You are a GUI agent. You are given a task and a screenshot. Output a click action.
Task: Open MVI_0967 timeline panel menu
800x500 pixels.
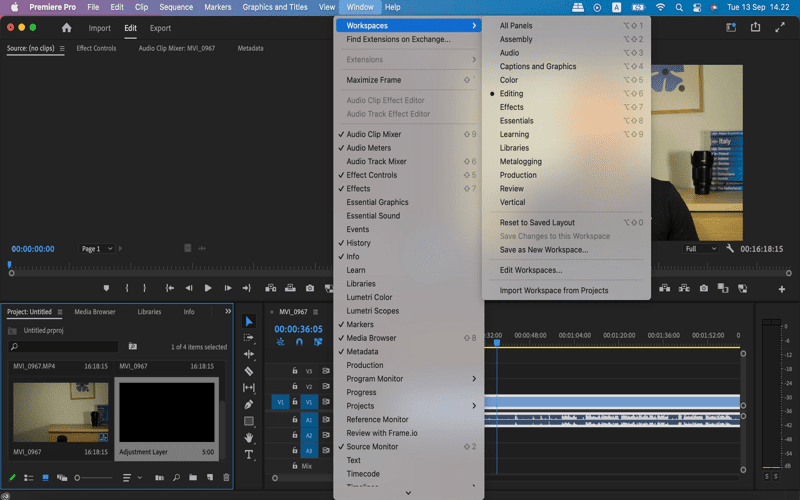tap(315, 312)
